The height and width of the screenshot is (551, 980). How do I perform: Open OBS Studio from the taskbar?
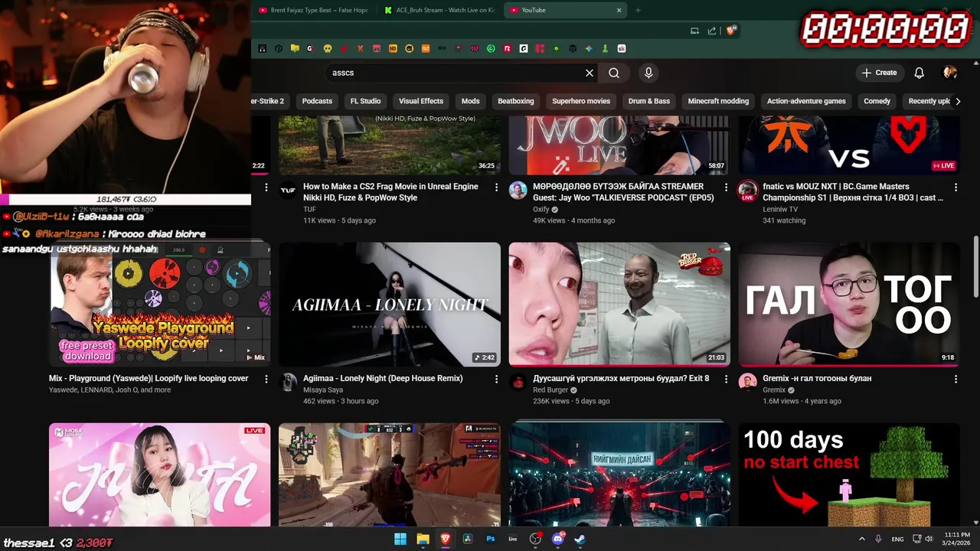(535, 539)
